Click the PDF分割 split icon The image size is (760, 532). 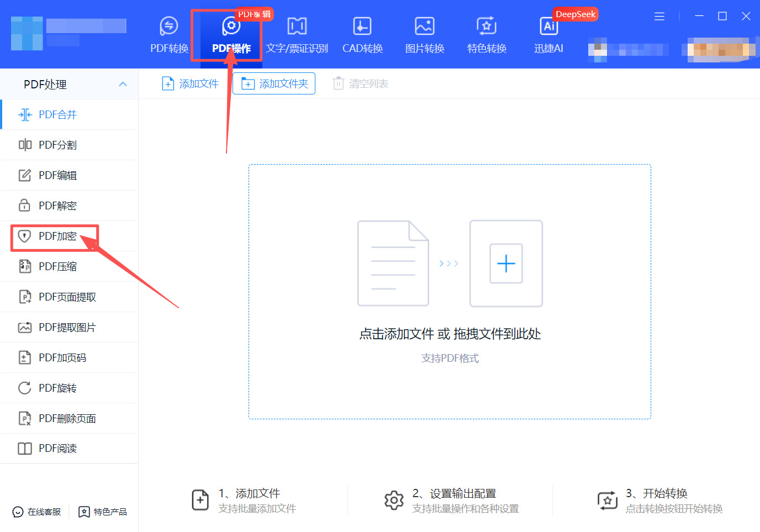tap(25, 145)
